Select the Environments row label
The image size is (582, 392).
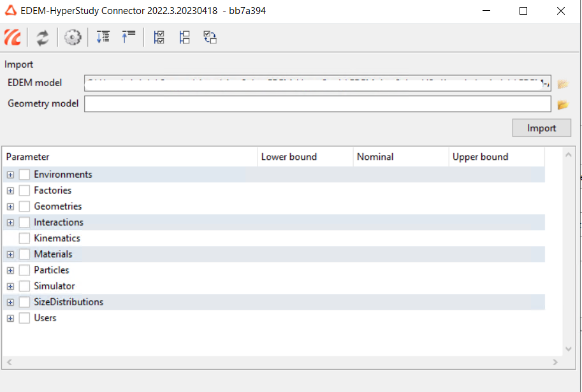[x=63, y=175]
